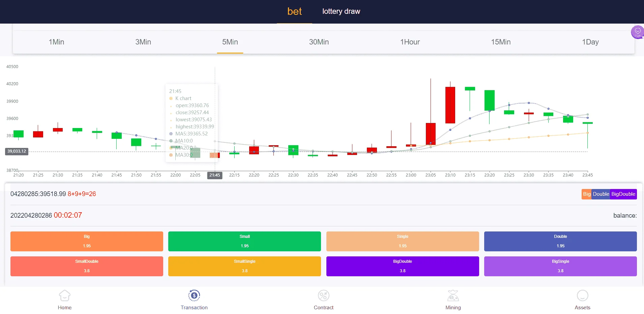Click the balance label

point(625,216)
